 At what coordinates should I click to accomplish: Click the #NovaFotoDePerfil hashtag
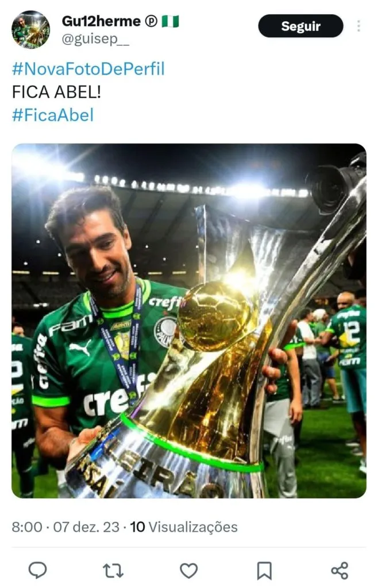[88, 69]
